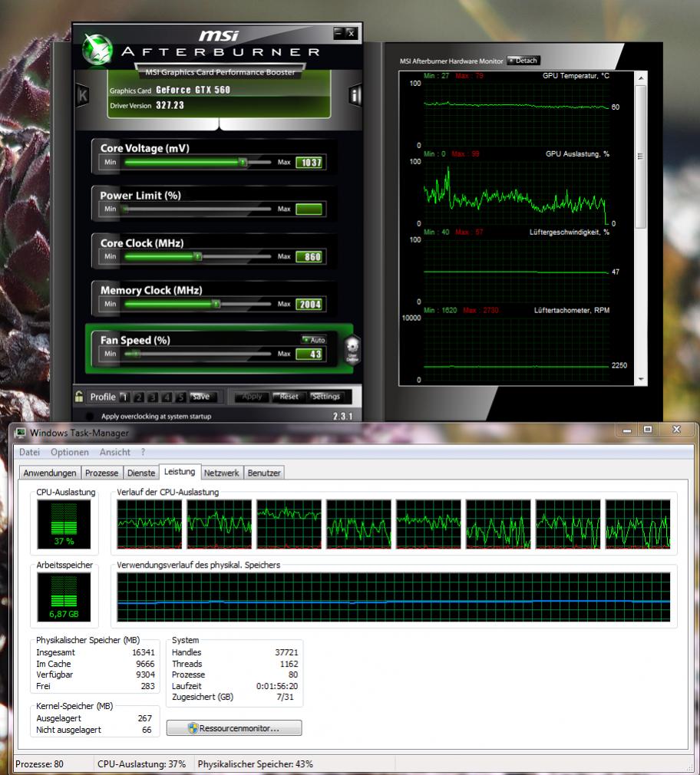Click the Fan Speed value field 43
The width and height of the screenshot is (700, 775).
pos(309,355)
